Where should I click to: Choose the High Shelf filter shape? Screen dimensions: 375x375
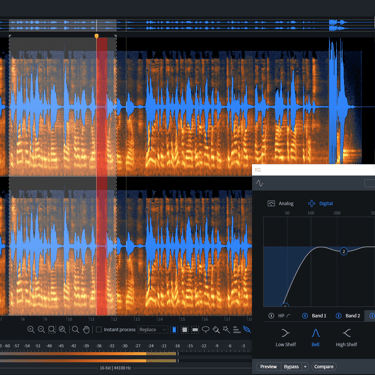[x=346, y=337]
